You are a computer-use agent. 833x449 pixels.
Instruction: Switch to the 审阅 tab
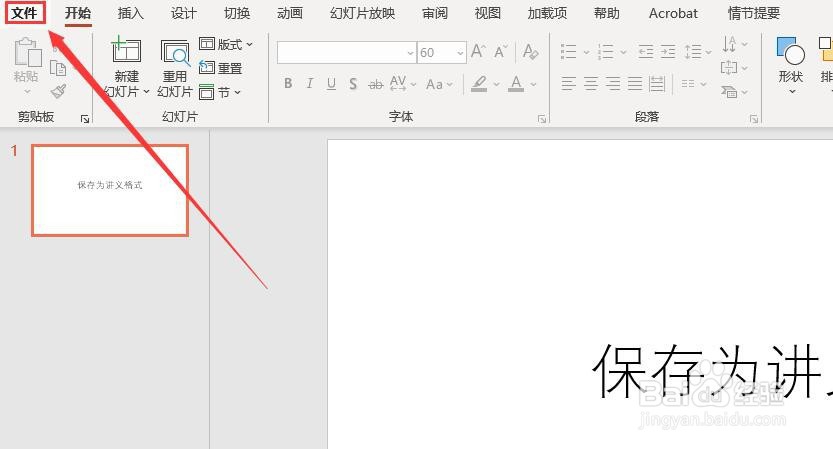435,13
